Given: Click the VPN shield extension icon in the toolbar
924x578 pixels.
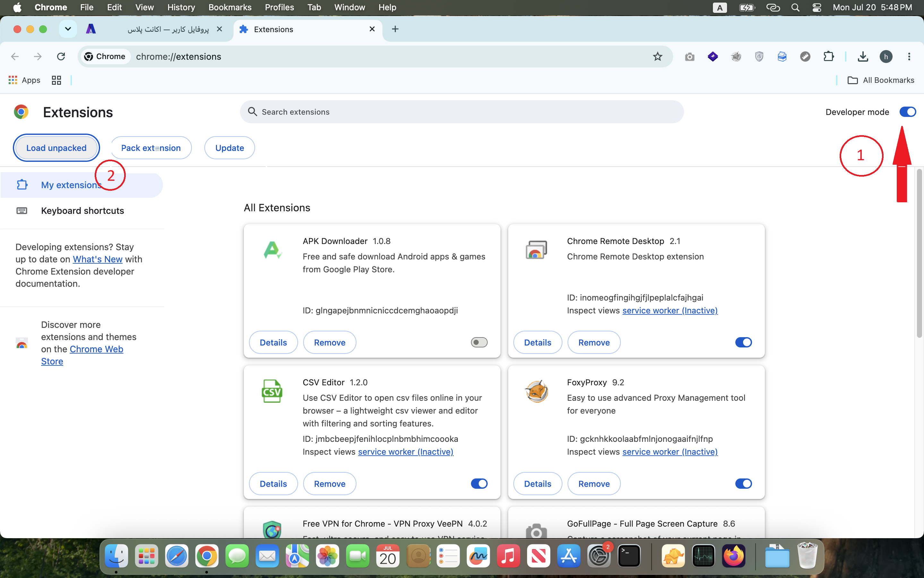Looking at the screenshot, I should click(x=759, y=57).
